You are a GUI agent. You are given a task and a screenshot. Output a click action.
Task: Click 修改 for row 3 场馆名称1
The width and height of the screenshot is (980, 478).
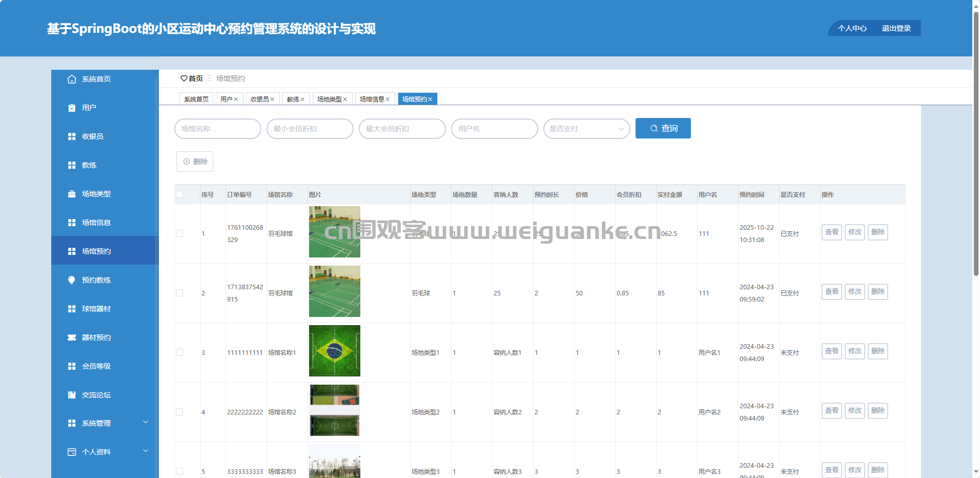(855, 351)
